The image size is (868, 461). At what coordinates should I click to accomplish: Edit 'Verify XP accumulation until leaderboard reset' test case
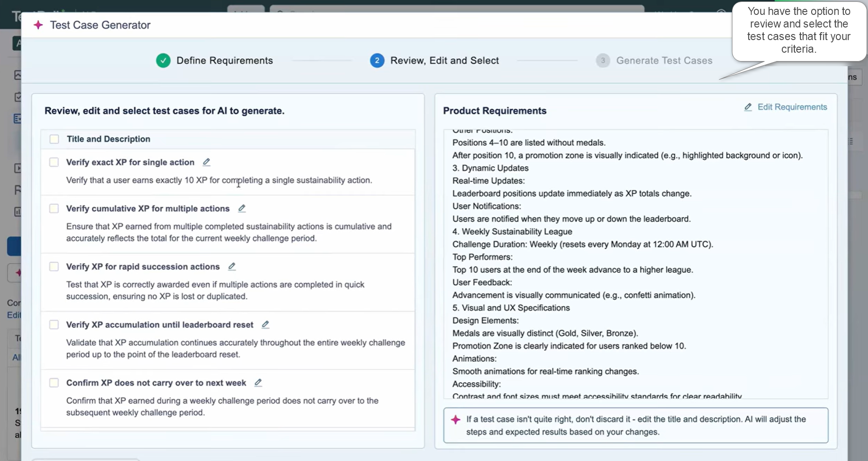pos(266,324)
